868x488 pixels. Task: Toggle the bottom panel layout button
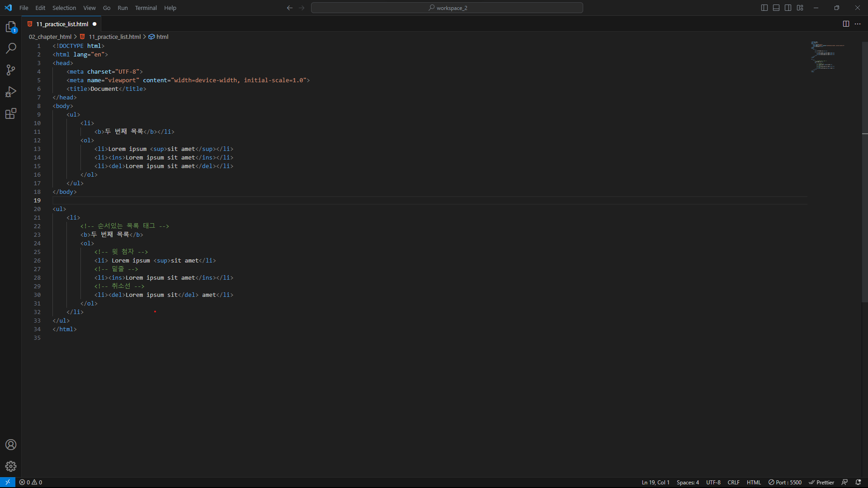[x=776, y=8]
